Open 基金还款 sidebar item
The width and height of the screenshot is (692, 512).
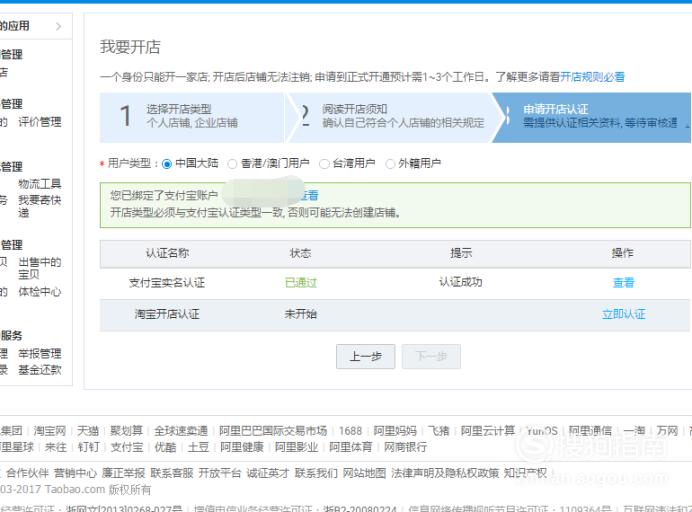40,370
